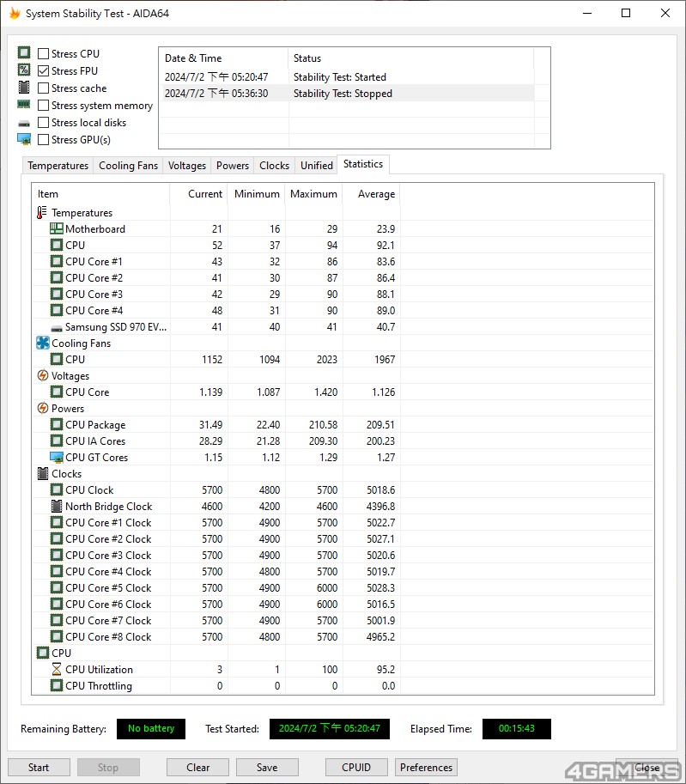
Task: Click the Minimum column header
Action: (257, 194)
